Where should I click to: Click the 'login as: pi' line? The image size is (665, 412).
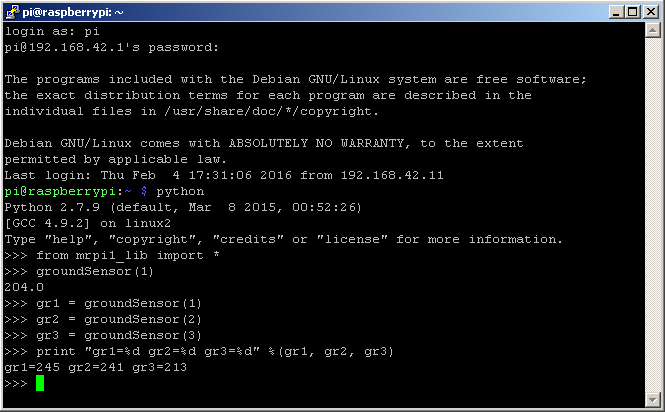[48, 31]
